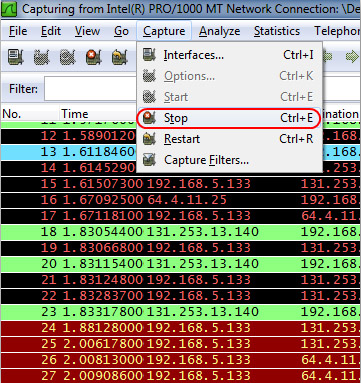Select packet 27 at time 2.00908600
The height and width of the screenshot is (383, 361).
[180, 375]
